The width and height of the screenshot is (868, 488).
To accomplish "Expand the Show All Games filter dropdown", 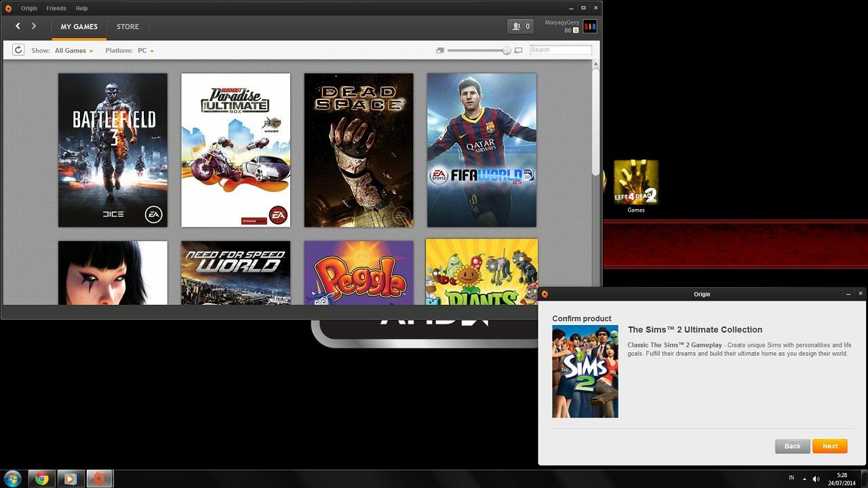I will click(x=74, y=51).
